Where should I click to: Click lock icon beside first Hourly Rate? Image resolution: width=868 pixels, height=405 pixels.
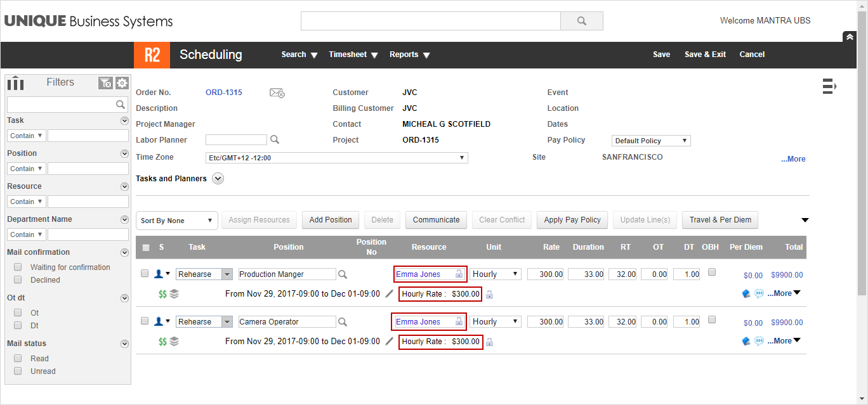click(489, 294)
